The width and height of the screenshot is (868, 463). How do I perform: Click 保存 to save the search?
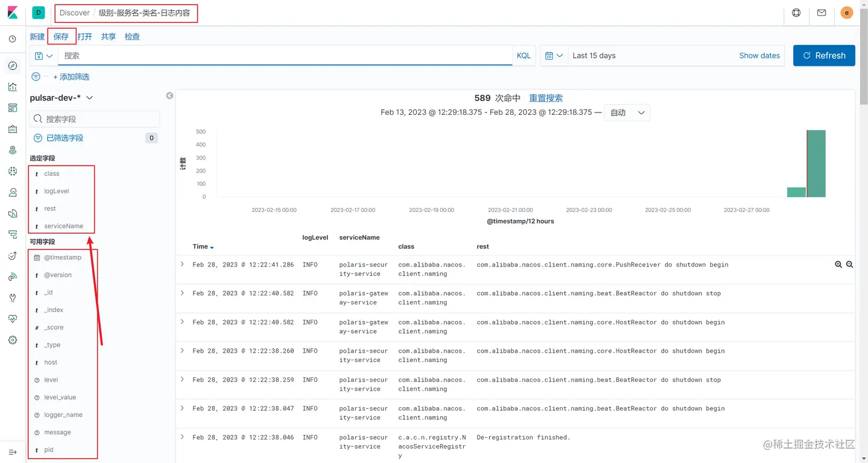pyautogui.click(x=61, y=36)
